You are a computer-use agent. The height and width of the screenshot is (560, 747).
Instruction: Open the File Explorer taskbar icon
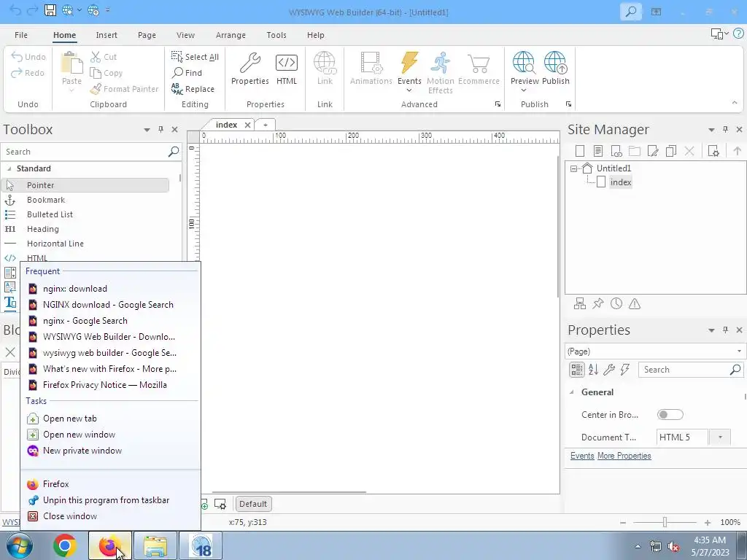155,545
